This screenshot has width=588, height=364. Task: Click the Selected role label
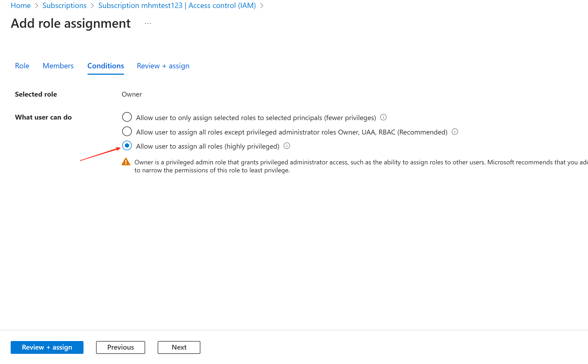click(36, 94)
